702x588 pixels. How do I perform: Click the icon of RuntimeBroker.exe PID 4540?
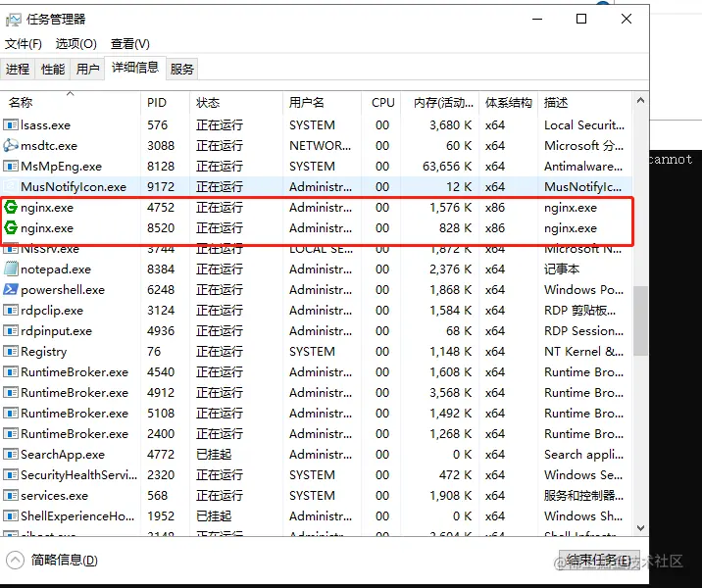(x=11, y=371)
